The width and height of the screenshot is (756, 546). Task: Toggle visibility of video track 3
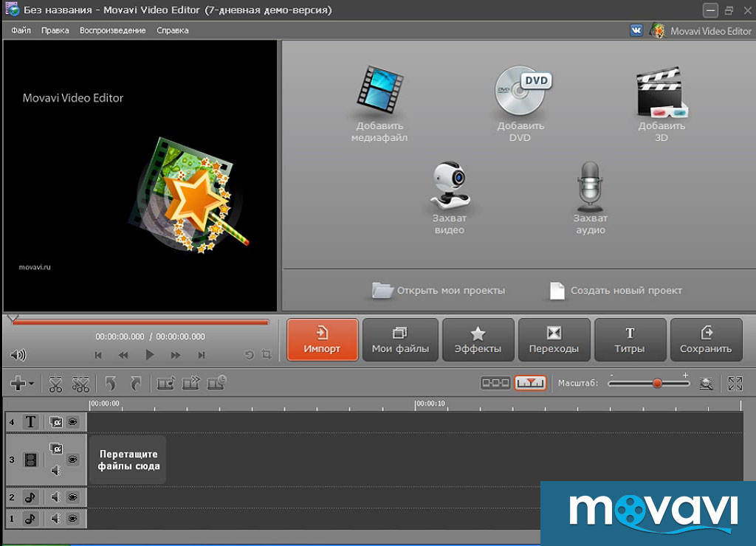pos(72,459)
